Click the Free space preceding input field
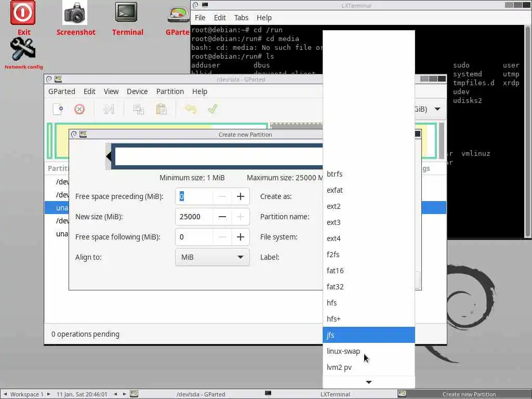This screenshot has height=399, width=532. (194, 196)
